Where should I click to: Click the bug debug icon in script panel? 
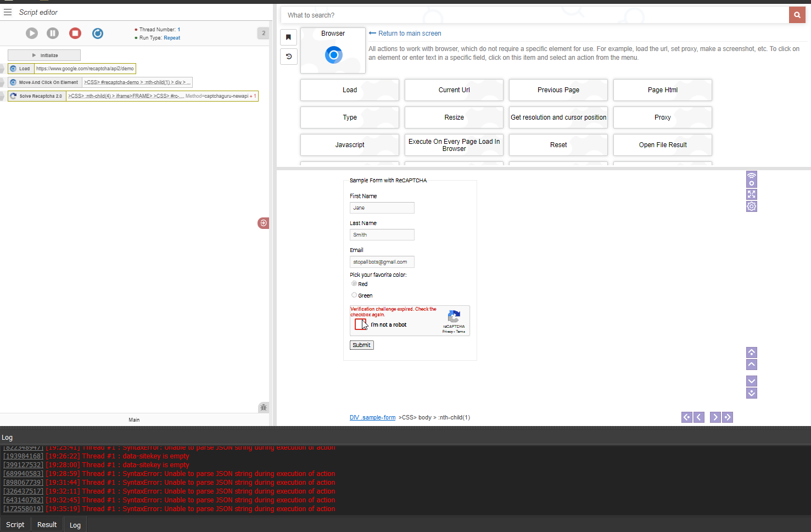[264, 407]
